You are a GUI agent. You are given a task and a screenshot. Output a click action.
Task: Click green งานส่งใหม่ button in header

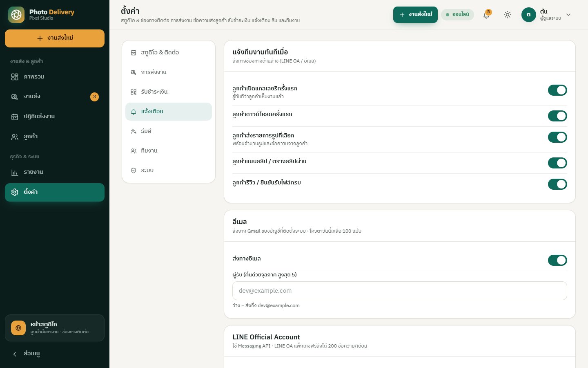(x=415, y=15)
